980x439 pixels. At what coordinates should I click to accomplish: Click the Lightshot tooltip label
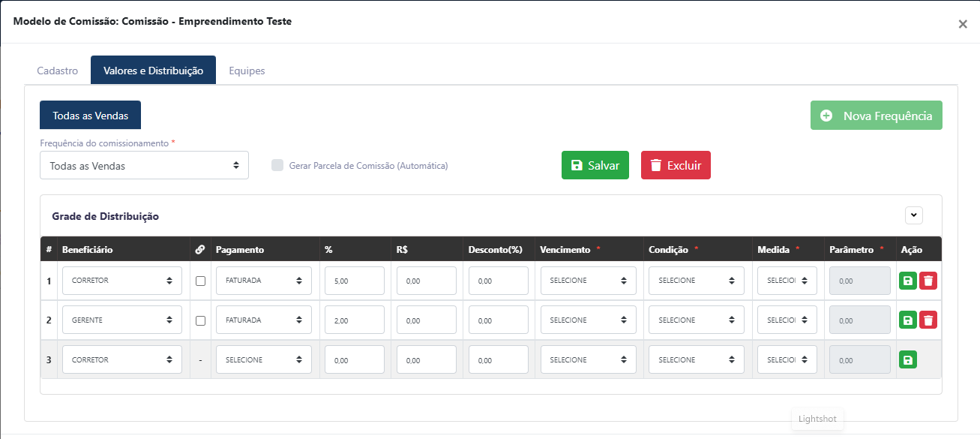pos(817,419)
